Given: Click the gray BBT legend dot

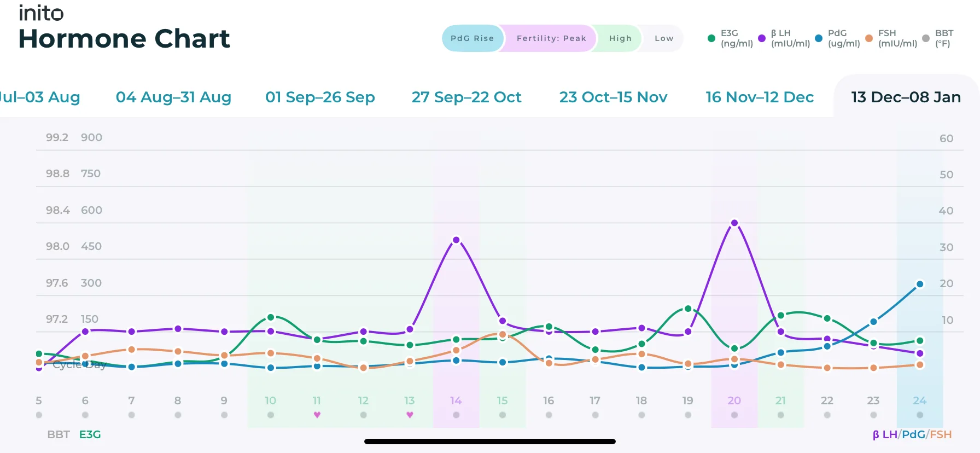Looking at the screenshot, I should tap(926, 38).
